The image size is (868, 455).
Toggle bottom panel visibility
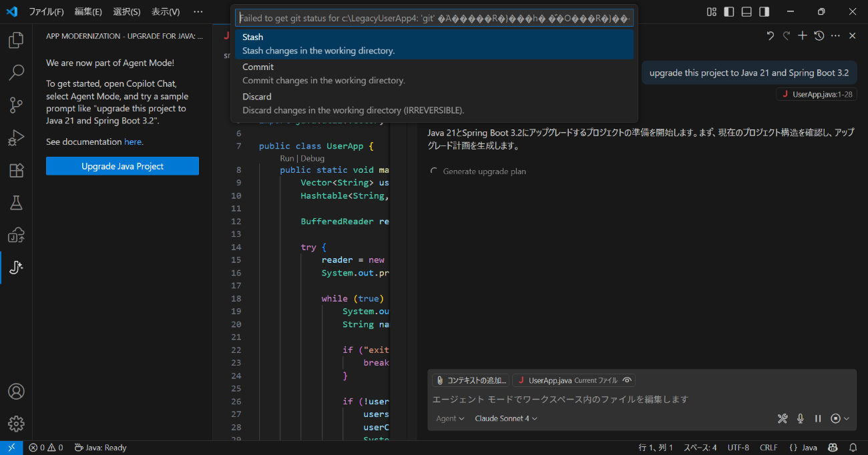[746, 12]
